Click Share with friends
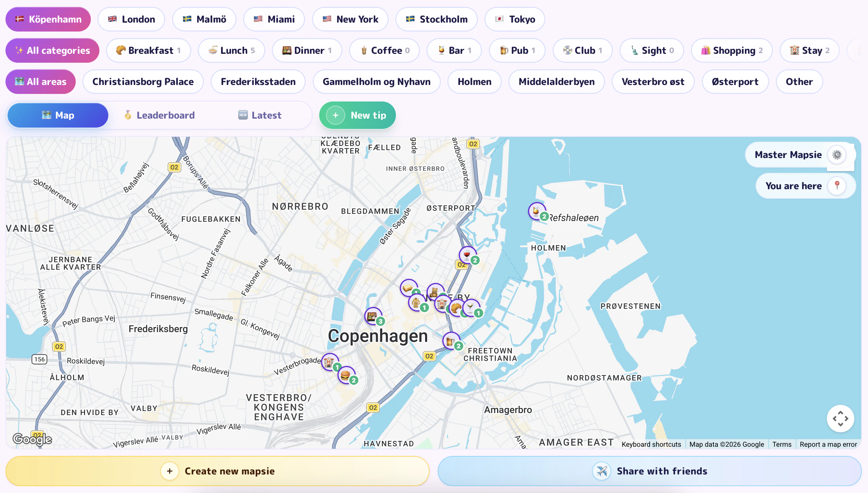Screen dimensions: 868x493 click(x=649, y=471)
